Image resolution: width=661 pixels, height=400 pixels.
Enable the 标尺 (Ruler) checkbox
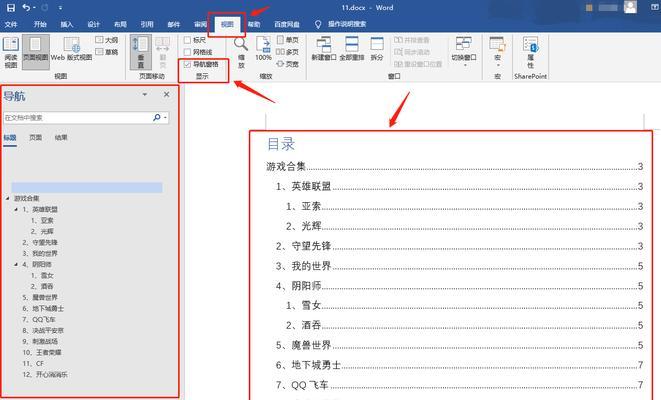tap(187, 40)
